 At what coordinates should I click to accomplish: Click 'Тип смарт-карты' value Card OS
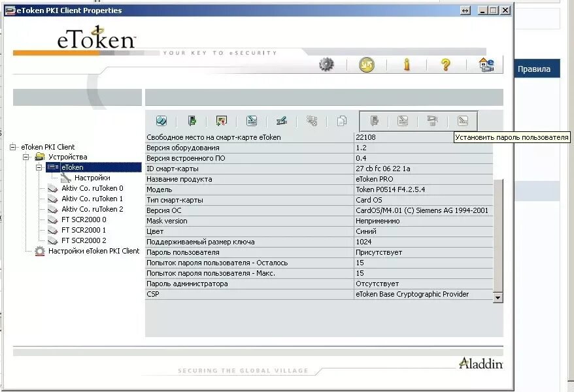(x=369, y=201)
